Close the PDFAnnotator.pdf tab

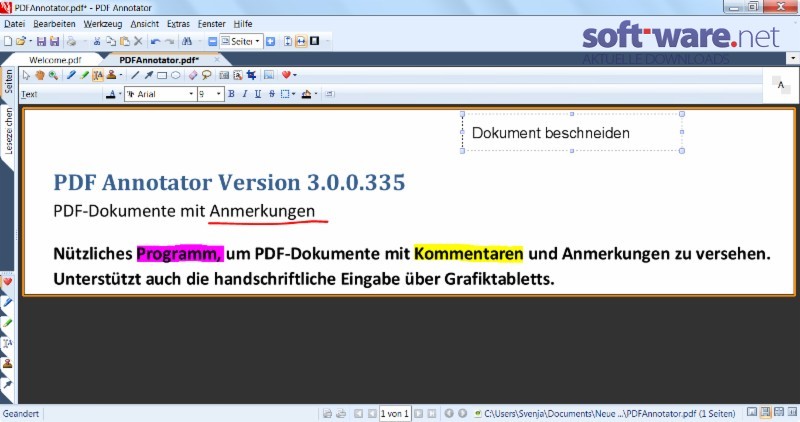(217, 60)
